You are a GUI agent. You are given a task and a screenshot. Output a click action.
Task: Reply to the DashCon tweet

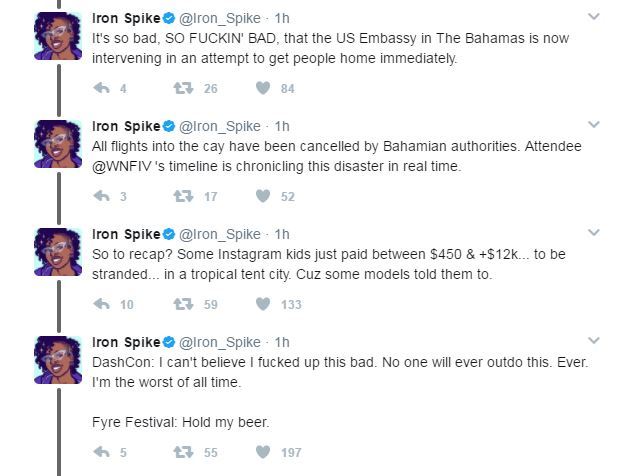(100, 453)
